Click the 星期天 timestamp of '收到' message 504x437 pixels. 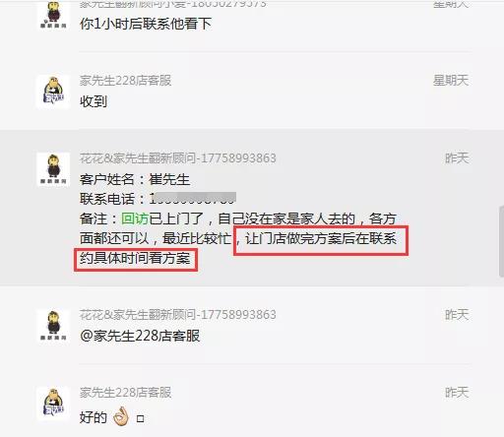click(x=451, y=81)
